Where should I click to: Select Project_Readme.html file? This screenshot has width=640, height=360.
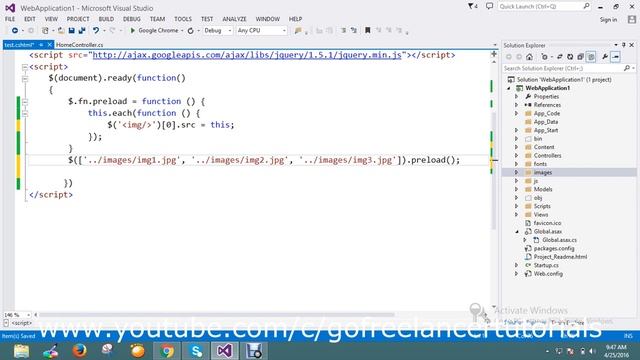click(x=560, y=257)
